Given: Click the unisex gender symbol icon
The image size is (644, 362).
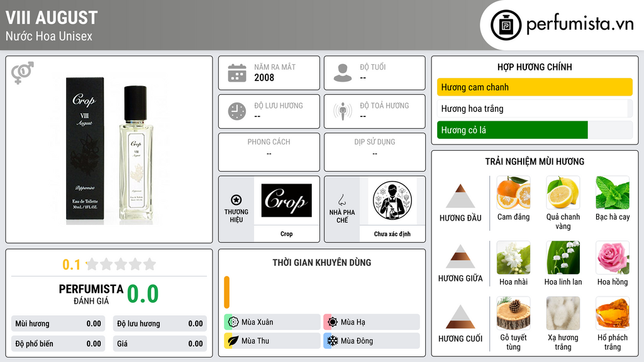Looking at the screenshot, I should [x=23, y=73].
